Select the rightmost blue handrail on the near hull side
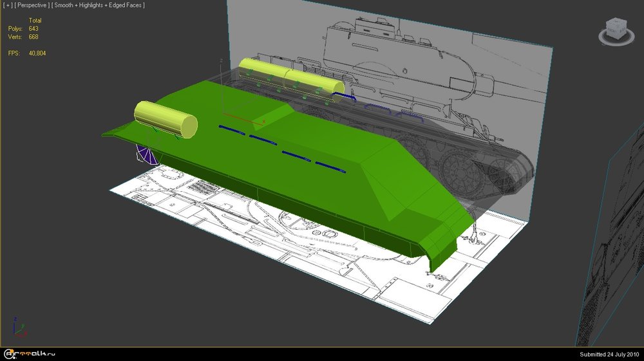Screen dimensions: 644x361 pyautogui.click(x=331, y=167)
